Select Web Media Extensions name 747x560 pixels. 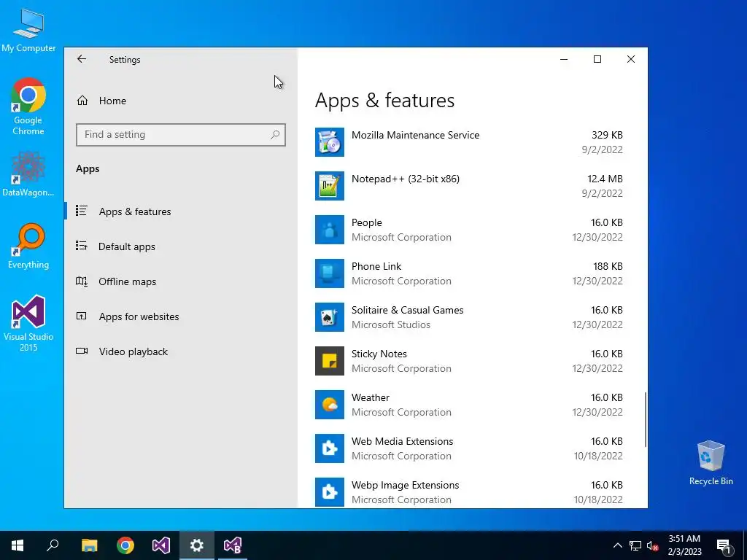pyautogui.click(x=402, y=441)
